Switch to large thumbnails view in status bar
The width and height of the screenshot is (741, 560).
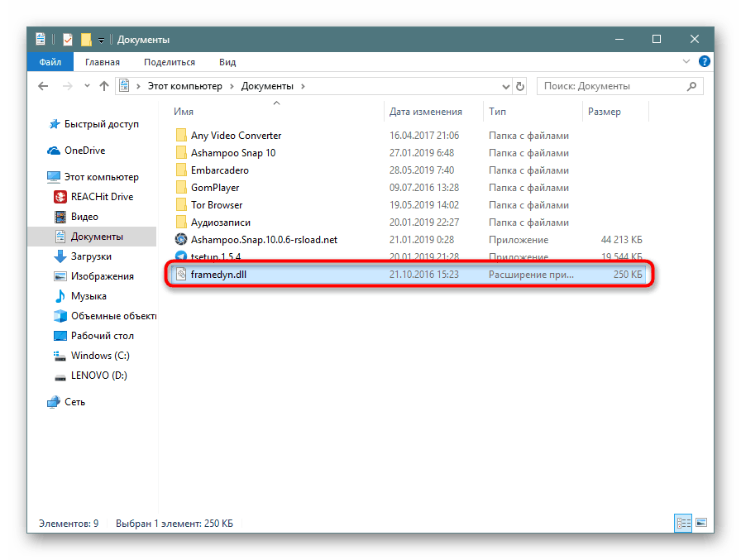[702, 523]
